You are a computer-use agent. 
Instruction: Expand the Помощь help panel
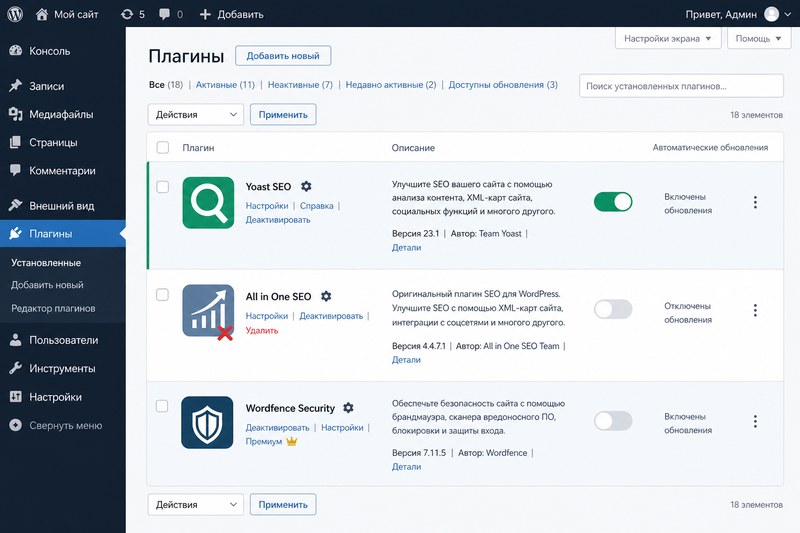pyautogui.click(x=759, y=39)
